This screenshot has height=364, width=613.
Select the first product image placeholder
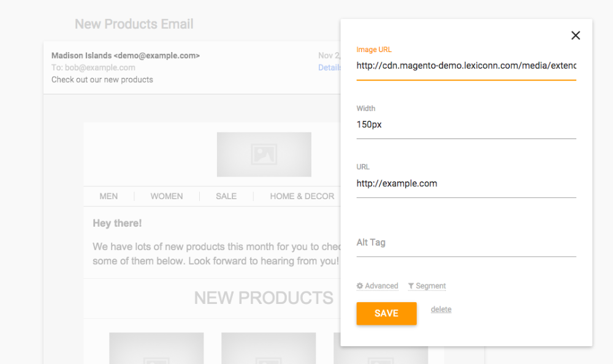[x=156, y=348]
